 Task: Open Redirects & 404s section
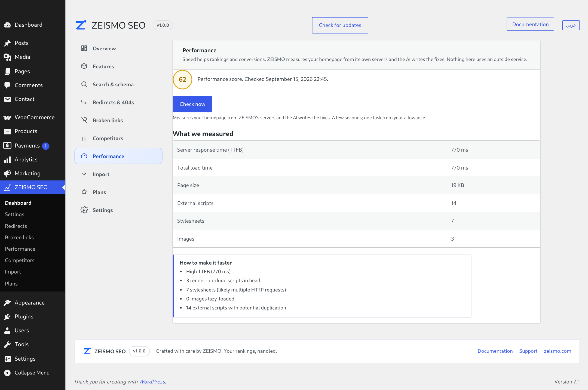coord(118,102)
